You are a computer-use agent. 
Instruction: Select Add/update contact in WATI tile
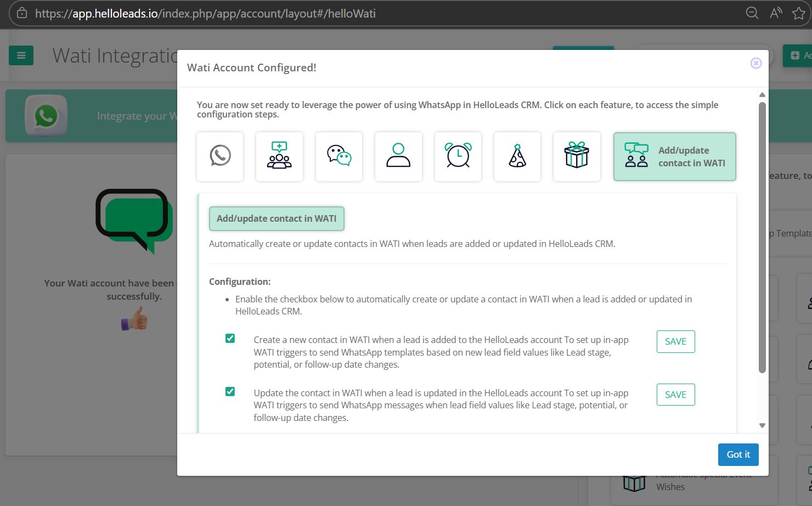pos(674,156)
